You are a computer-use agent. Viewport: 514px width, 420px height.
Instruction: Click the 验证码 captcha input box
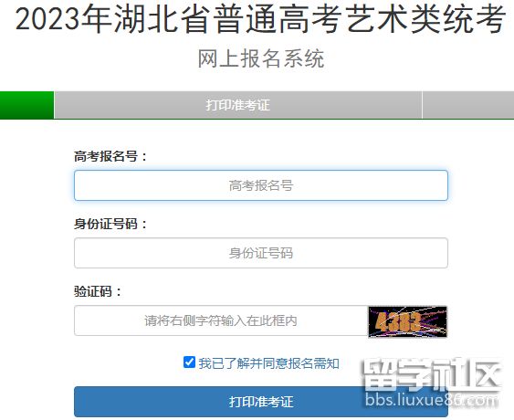221,320
